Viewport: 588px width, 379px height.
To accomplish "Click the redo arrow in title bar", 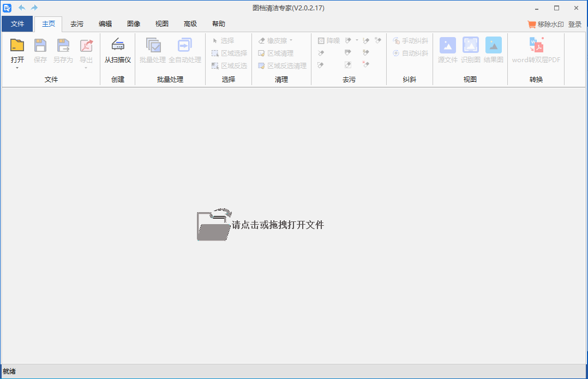I will pos(34,8).
